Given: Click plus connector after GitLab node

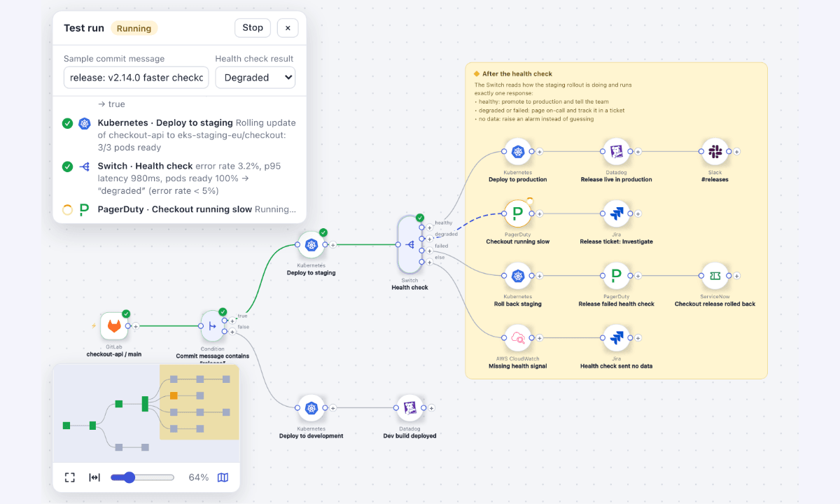Looking at the screenshot, I should pyautogui.click(x=136, y=326).
